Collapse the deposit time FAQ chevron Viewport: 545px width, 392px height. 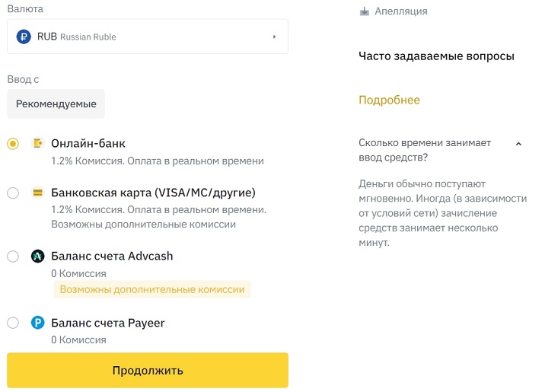518,143
